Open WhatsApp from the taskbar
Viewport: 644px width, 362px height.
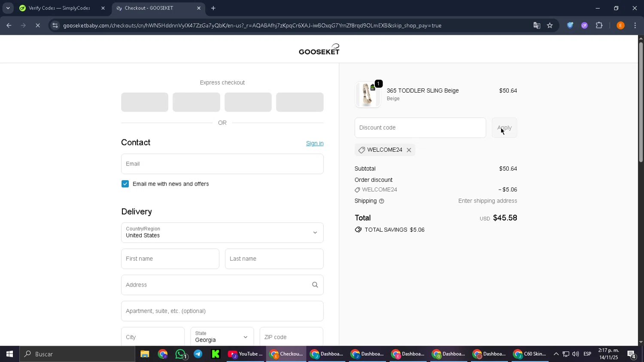point(181,354)
